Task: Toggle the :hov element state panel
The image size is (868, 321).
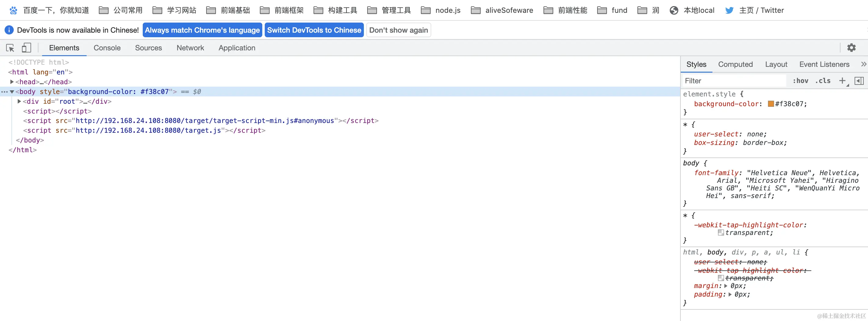Action: click(800, 81)
